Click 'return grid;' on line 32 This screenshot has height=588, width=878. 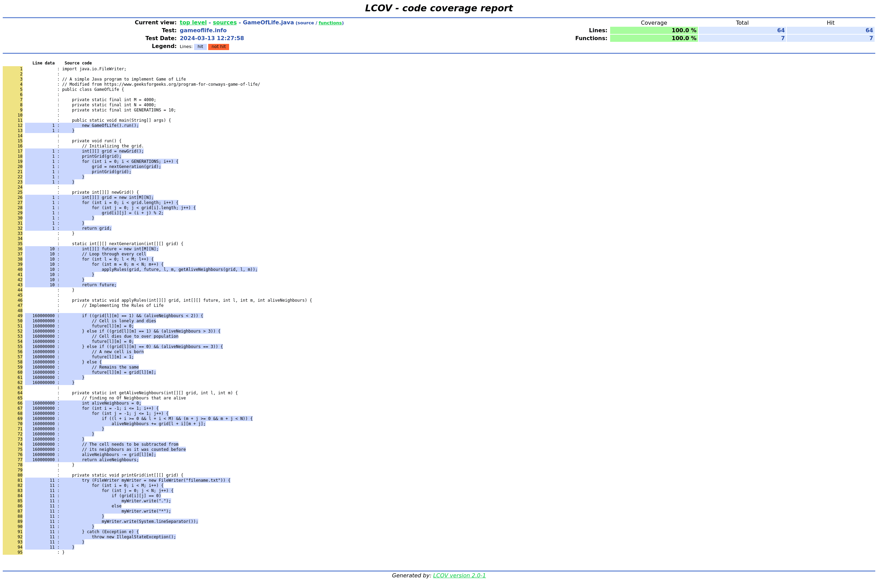tap(96, 228)
